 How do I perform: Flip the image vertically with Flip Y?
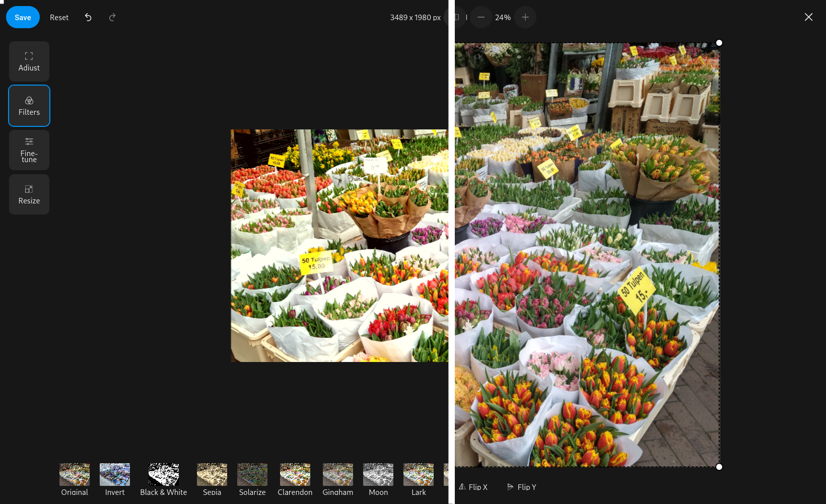[x=522, y=487]
